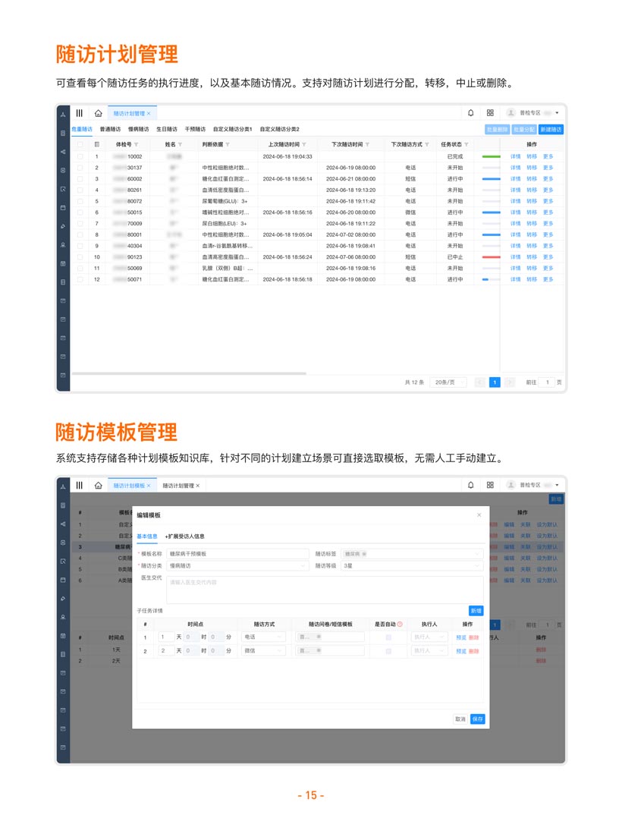Click the home icon left of 随访计划模板 tab
622x840 pixels.
(x=98, y=485)
